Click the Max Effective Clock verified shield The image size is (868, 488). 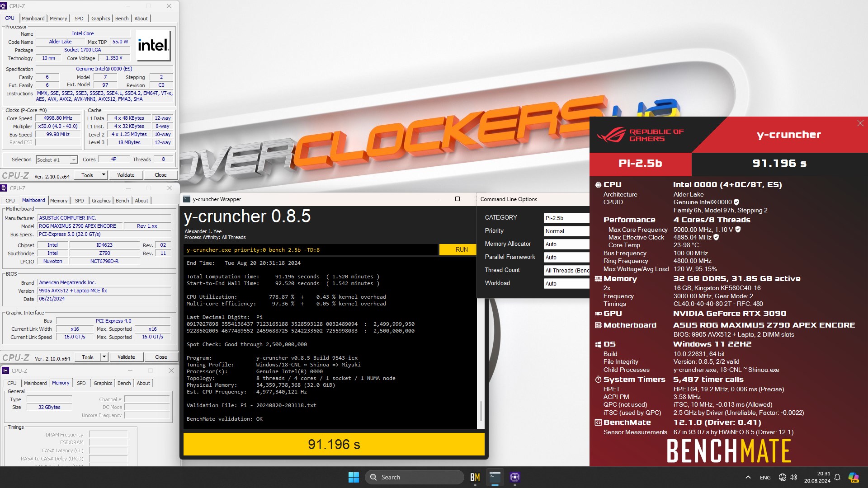pyautogui.click(x=716, y=237)
